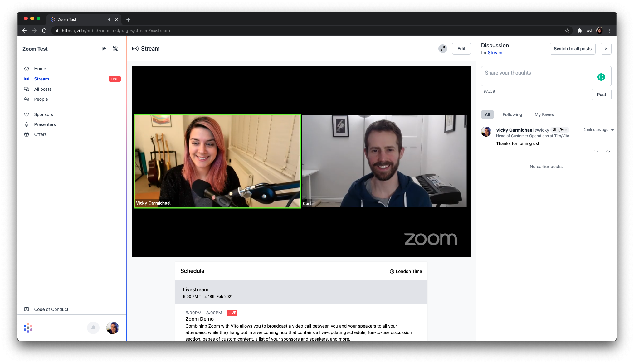Viewport: 634px width, 364px height.
Task: Click the Grammarly icon in the post box
Action: click(x=601, y=77)
